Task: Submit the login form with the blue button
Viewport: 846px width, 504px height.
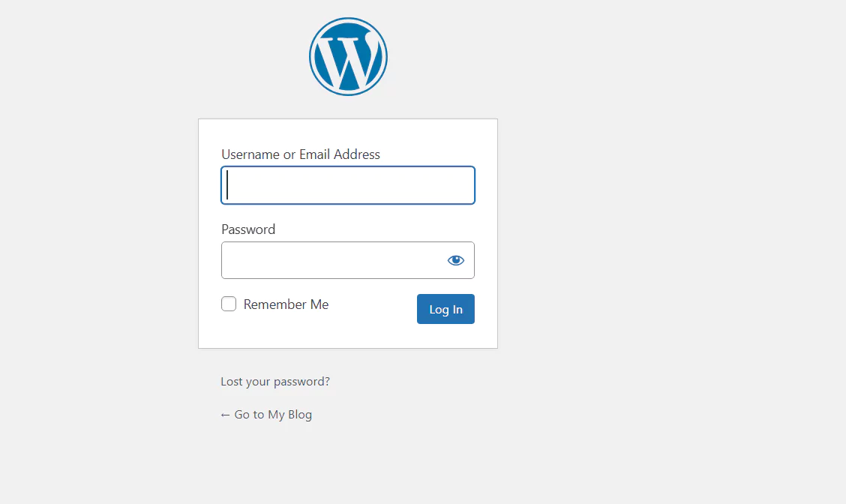Action: (x=445, y=309)
